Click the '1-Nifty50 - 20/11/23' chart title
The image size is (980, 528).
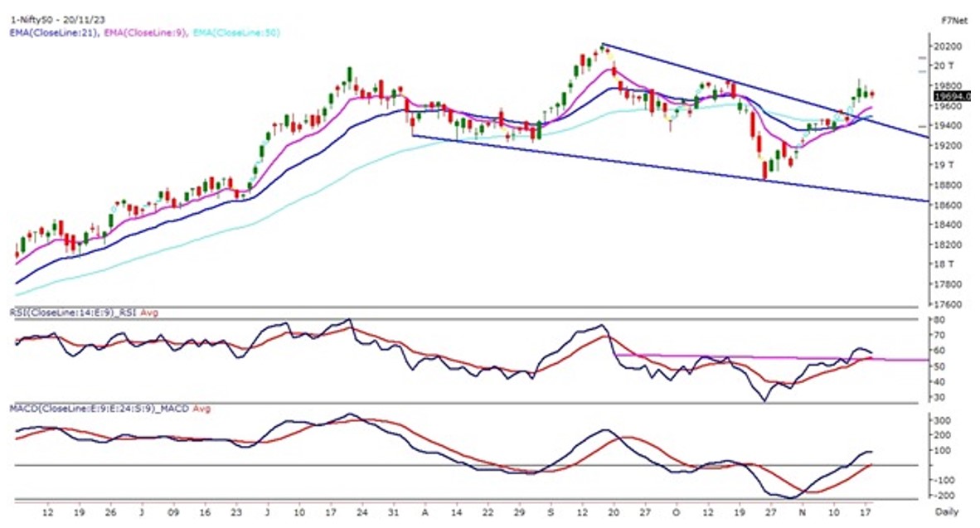(x=57, y=20)
